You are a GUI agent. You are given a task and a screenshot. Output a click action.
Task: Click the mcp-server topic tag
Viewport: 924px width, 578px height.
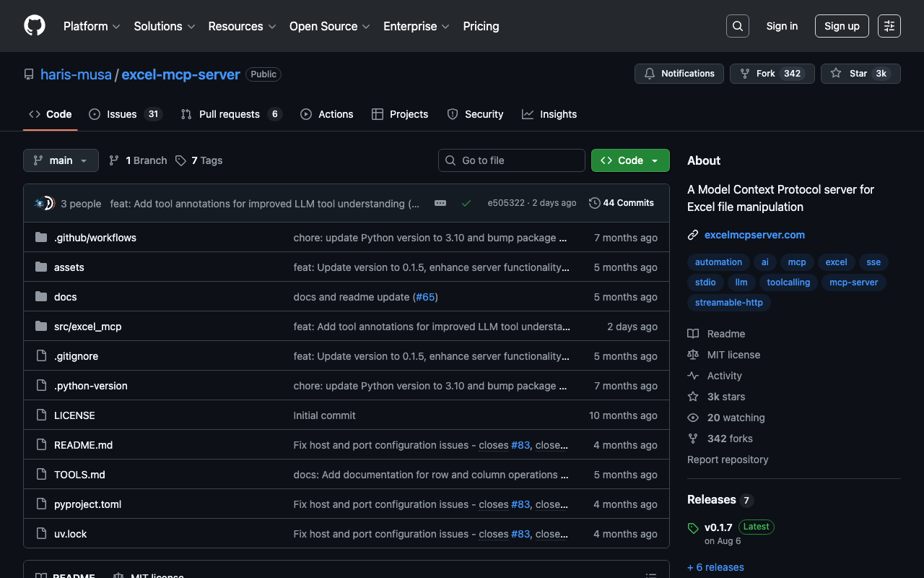[853, 282]
